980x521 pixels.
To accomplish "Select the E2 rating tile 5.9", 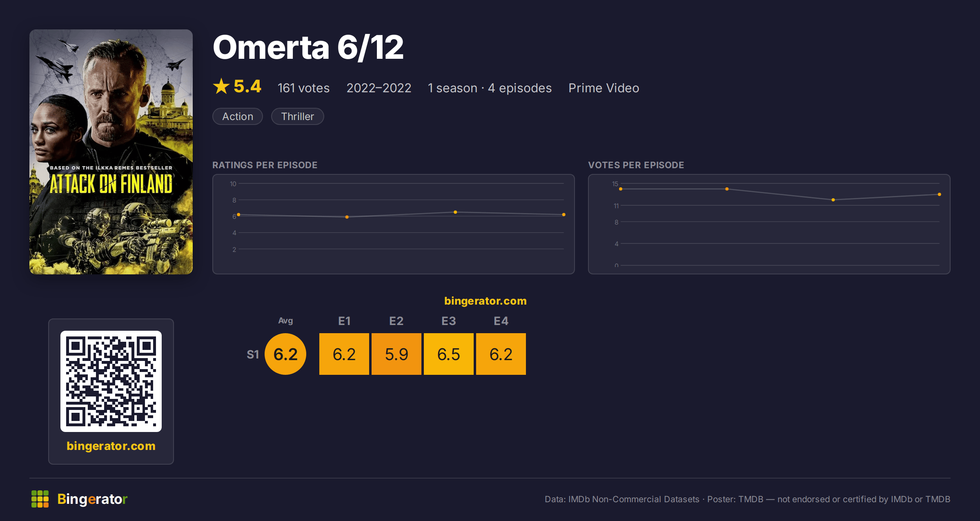I will 396,354.
